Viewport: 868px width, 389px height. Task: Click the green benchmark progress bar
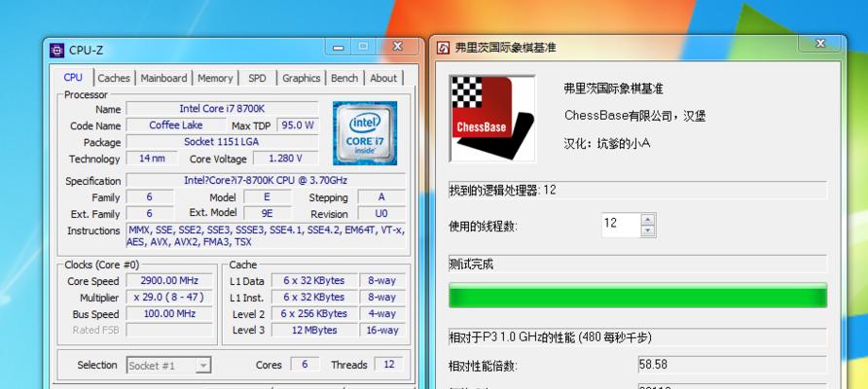(x=637, y=295)
